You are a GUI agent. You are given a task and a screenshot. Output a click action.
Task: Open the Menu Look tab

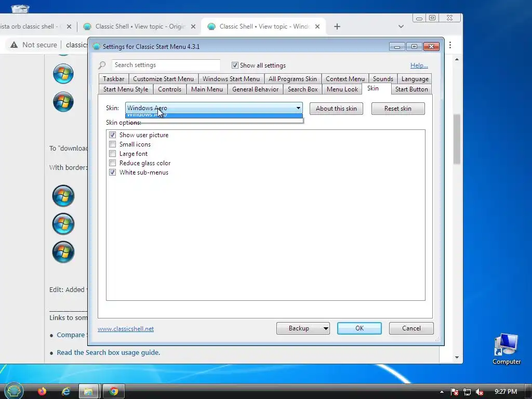pos(342,89)
